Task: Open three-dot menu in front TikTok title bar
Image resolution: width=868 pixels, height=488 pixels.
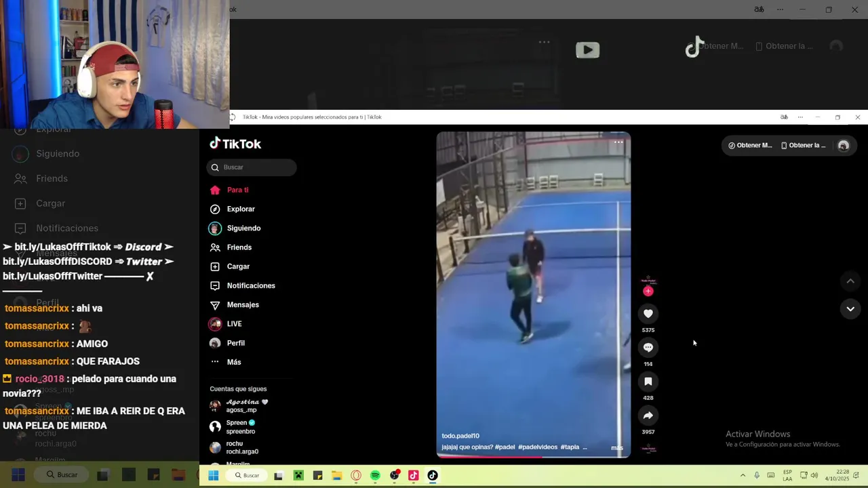Action: [800, 117]
